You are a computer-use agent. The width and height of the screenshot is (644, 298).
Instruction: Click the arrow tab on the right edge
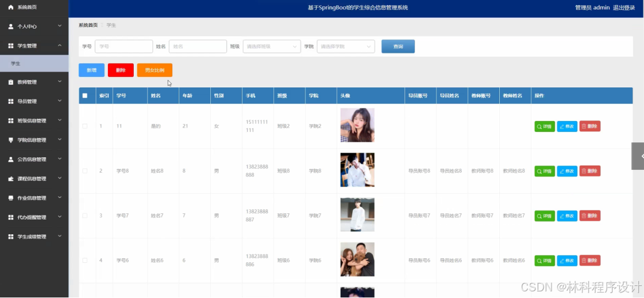pos(638,156)
